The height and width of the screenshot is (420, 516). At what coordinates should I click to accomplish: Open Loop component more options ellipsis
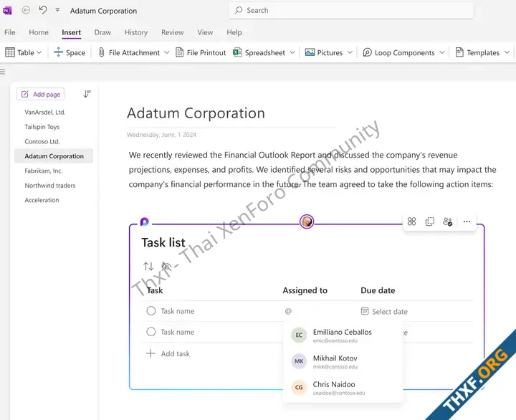[467, 221]
